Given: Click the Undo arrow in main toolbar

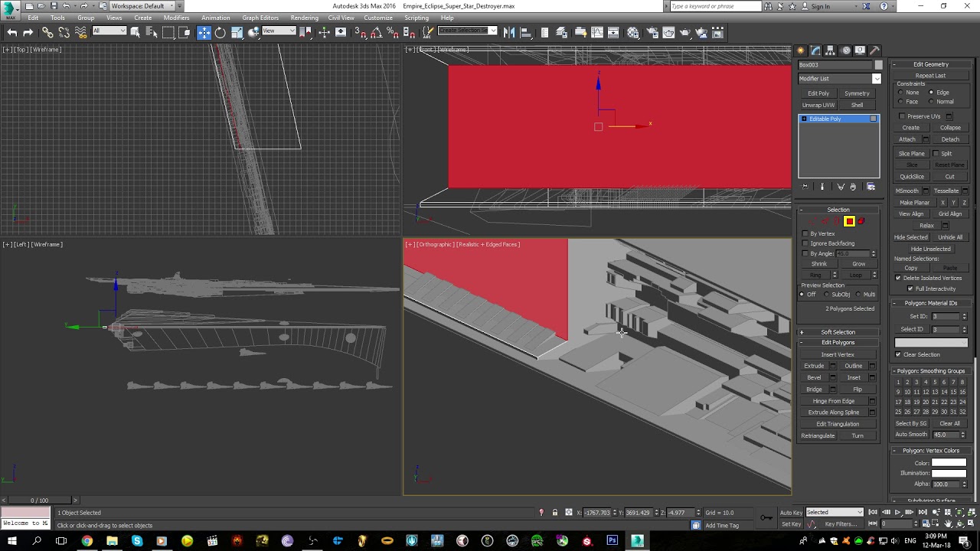Looking at the screenshot, I should click(x=11, y=32).
